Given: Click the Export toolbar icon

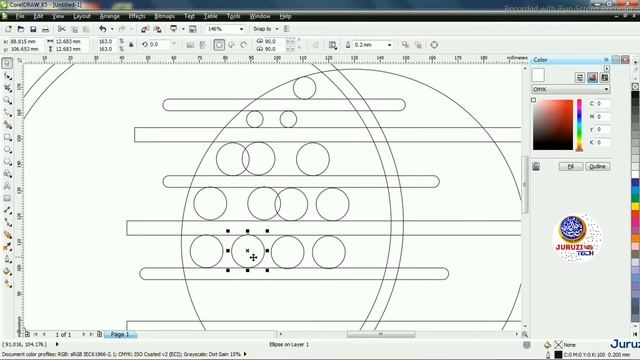Looking at the screenshot, I should tap(158, 29).
